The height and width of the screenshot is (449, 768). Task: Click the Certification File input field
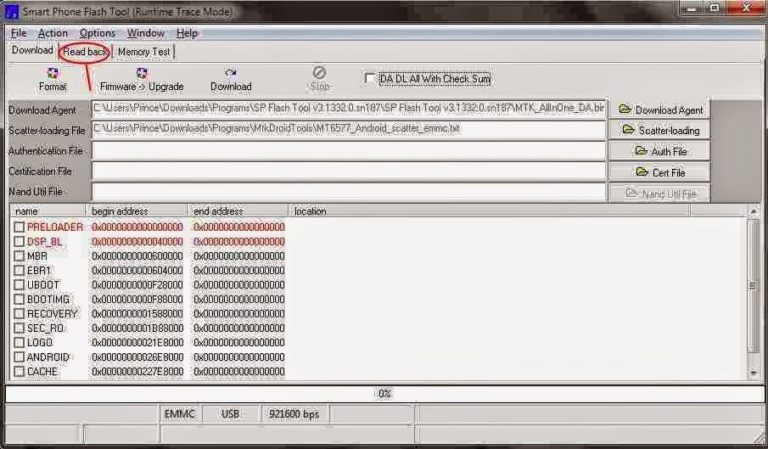[348, 171]
